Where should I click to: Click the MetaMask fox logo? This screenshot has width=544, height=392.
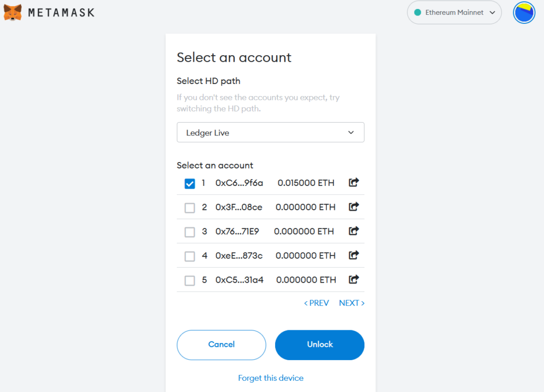[x=13, y=13]
